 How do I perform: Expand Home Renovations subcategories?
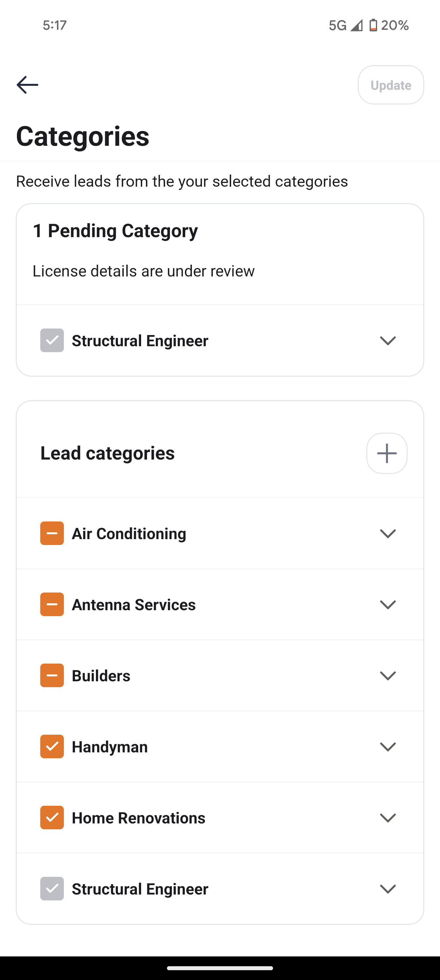388,818
